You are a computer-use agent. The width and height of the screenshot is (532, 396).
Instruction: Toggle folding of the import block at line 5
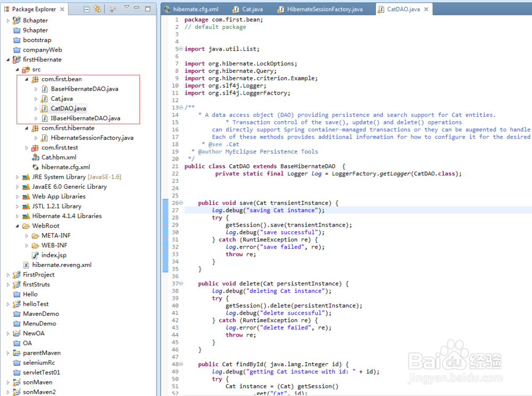[x=181, y=49]
